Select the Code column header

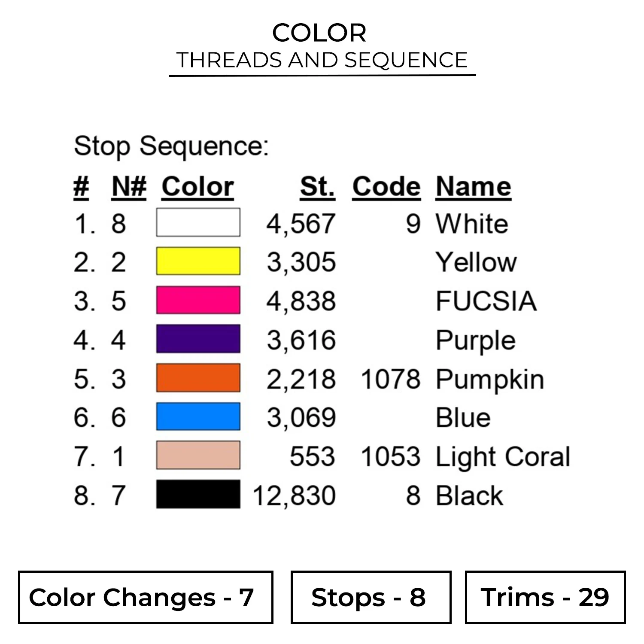(386, 187)
